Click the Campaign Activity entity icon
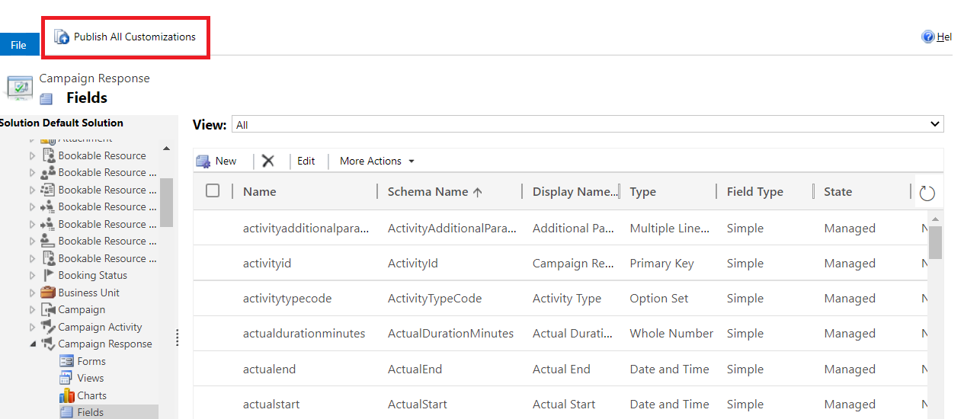980x419 pixels. [x=48, y=327]
